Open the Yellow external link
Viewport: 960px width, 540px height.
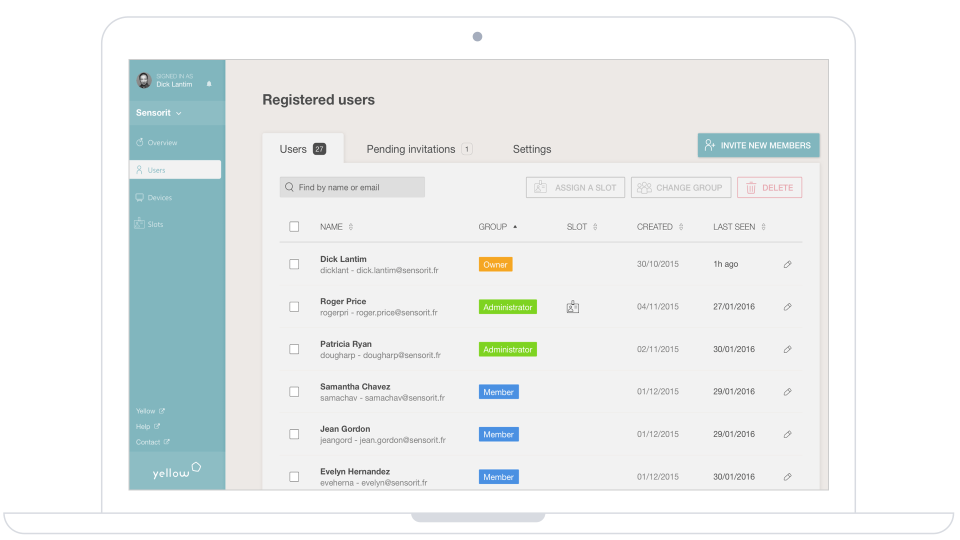point(150,411)
